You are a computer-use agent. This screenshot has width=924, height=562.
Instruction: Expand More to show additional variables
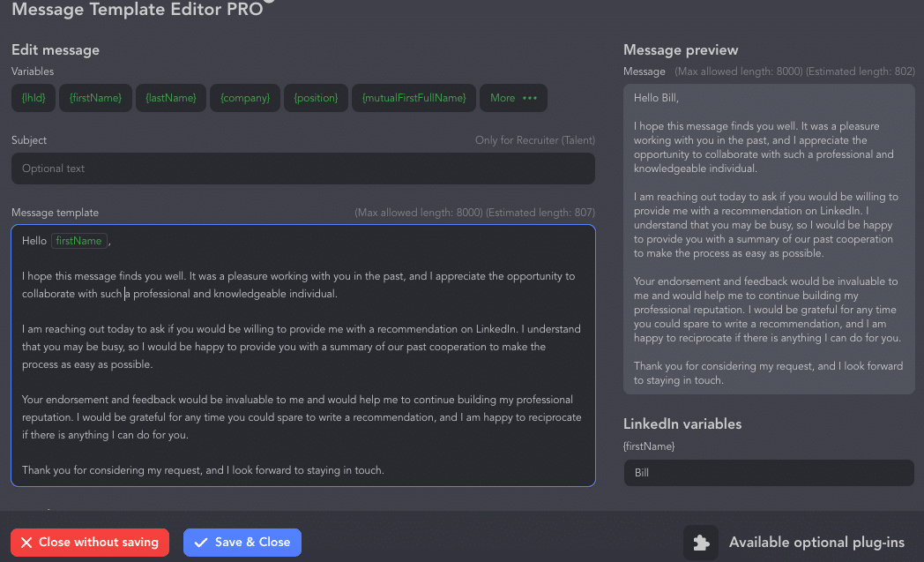pos(513,97)
